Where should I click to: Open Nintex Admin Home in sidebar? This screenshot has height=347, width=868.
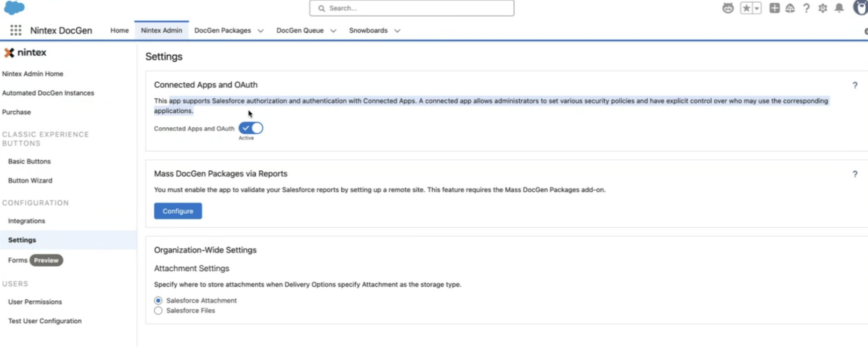pyautogui.click(x=33, y=74)
